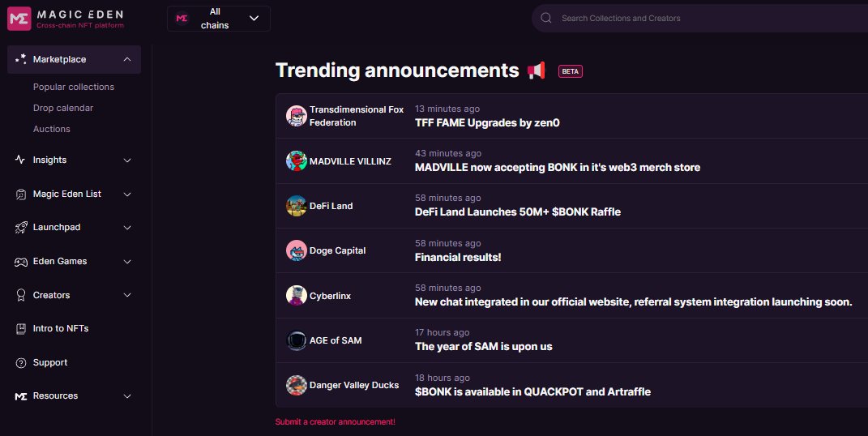Click the Resources ME logo icon
The height and width of the screenshot is (436, 868).
(21, 396)
